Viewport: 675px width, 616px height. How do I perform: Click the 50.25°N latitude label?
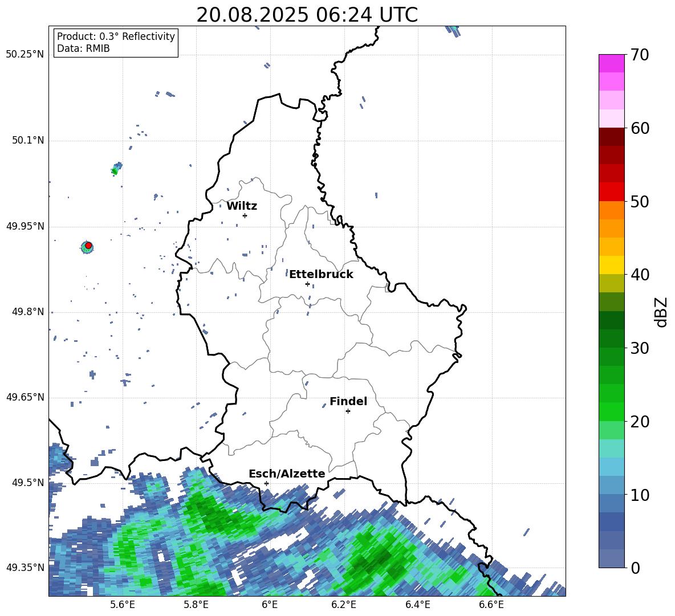pos(25,55)
